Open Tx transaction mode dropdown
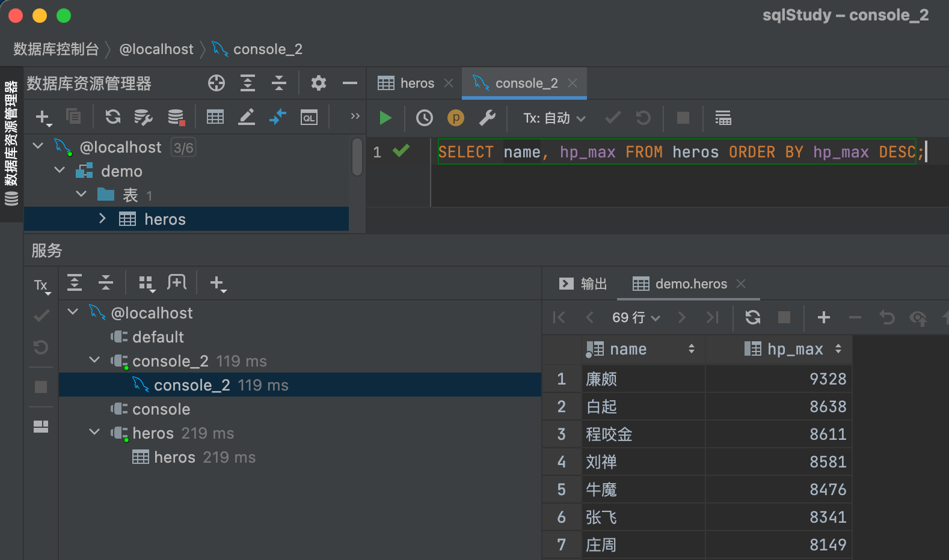 554,118
